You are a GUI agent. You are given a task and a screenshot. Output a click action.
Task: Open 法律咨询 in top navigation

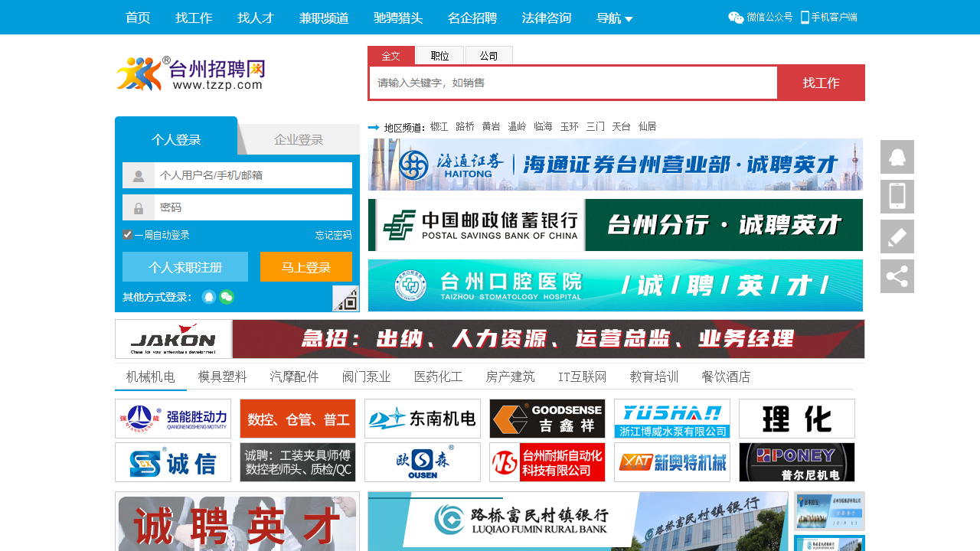[547, 18]
